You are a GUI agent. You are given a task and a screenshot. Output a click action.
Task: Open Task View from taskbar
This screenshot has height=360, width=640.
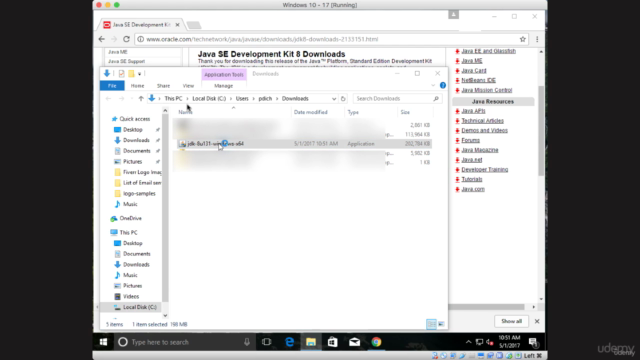267,342
